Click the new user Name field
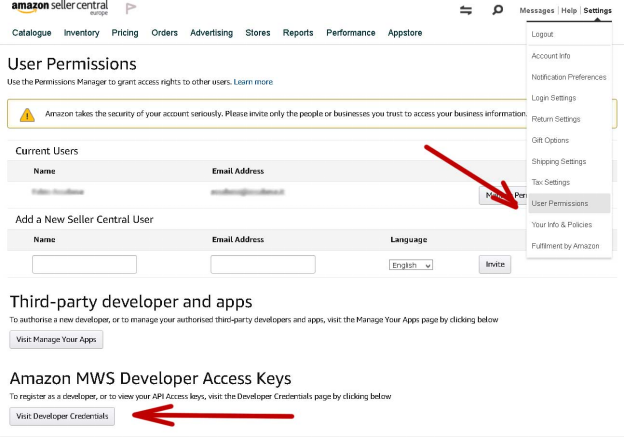This screenshot has width=624, height=439. click(84, 265)
